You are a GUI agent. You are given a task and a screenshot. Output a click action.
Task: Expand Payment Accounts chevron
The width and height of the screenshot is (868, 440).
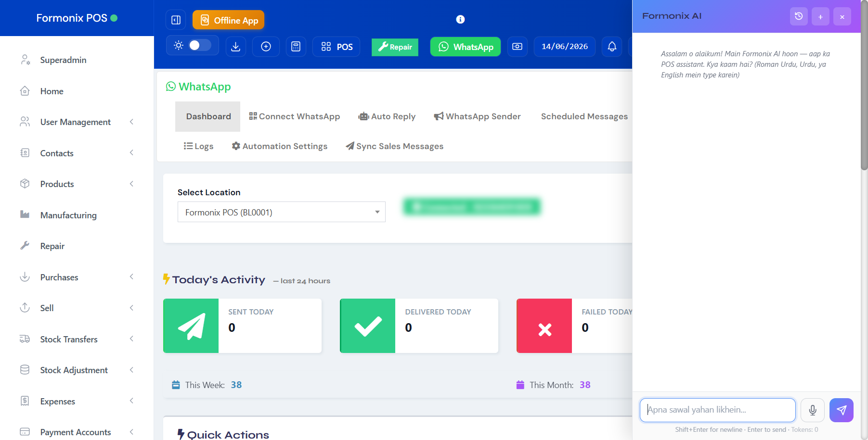[131, 432]
